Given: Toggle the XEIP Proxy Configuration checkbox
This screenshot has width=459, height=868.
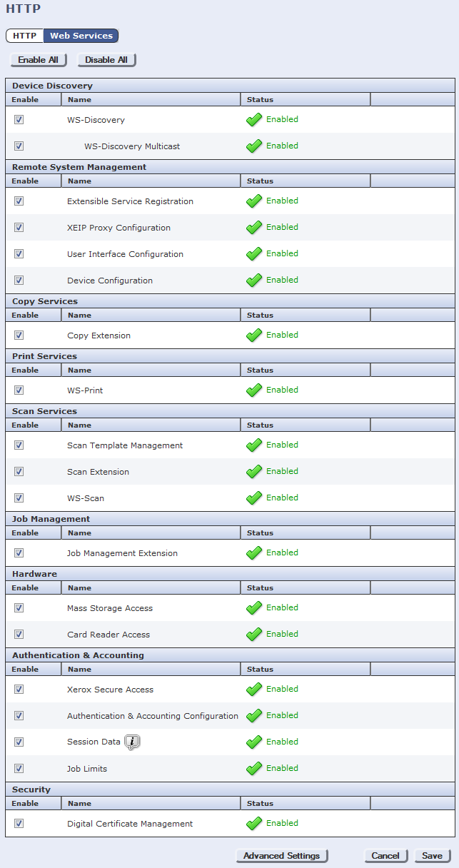Looking at the screenshot, I should [x=19, y=228].
